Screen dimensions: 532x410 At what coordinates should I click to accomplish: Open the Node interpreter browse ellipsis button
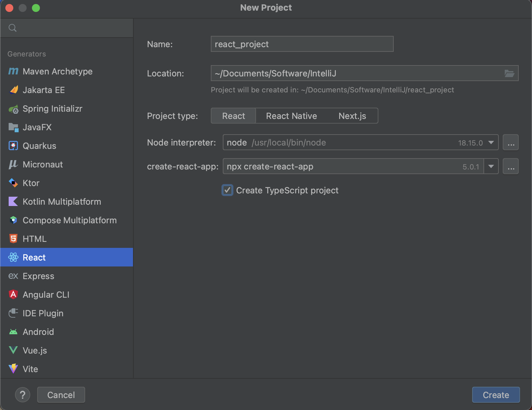click(x=511, y=143)
